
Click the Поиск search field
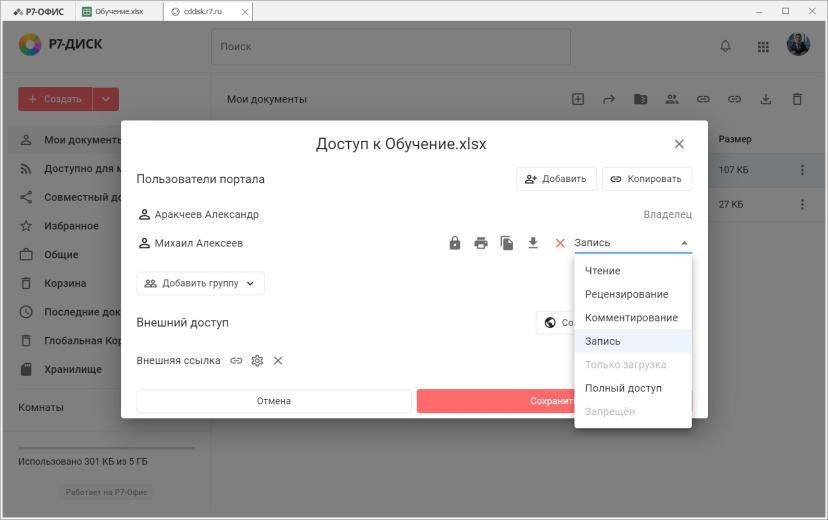tap(391, 46)
